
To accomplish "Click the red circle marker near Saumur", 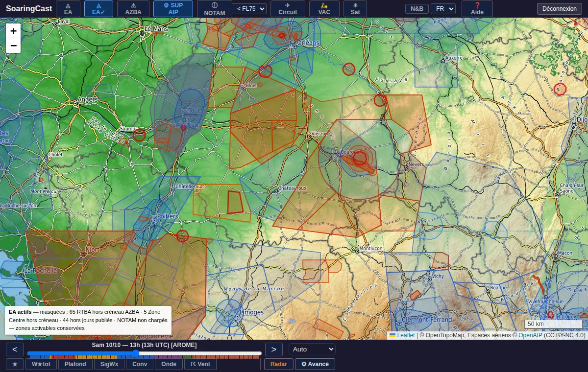I will [140, 135].
